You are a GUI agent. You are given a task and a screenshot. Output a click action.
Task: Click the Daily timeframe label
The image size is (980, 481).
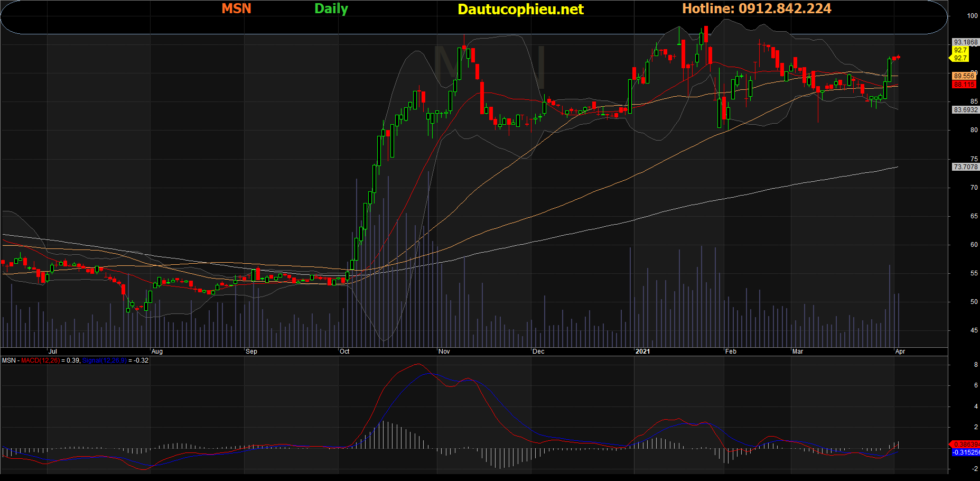point(331,8)
